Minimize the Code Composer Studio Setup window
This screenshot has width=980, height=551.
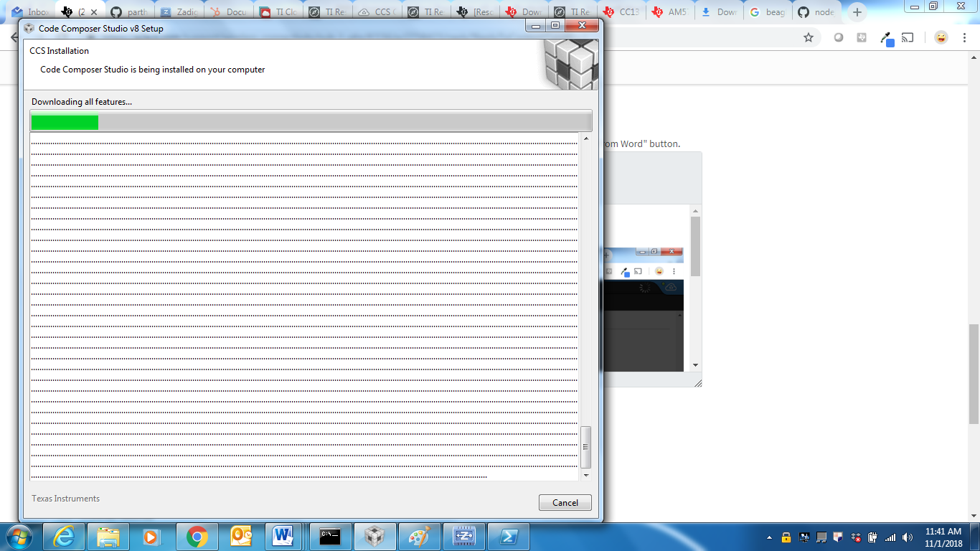[535, 25]
